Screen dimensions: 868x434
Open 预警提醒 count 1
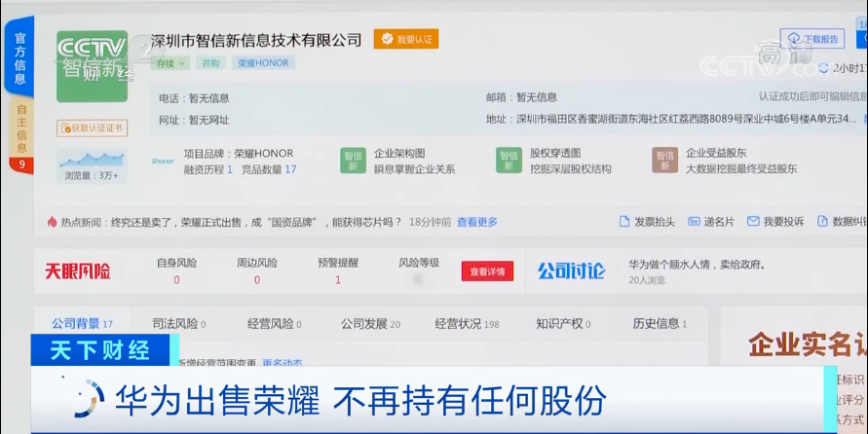338,279
